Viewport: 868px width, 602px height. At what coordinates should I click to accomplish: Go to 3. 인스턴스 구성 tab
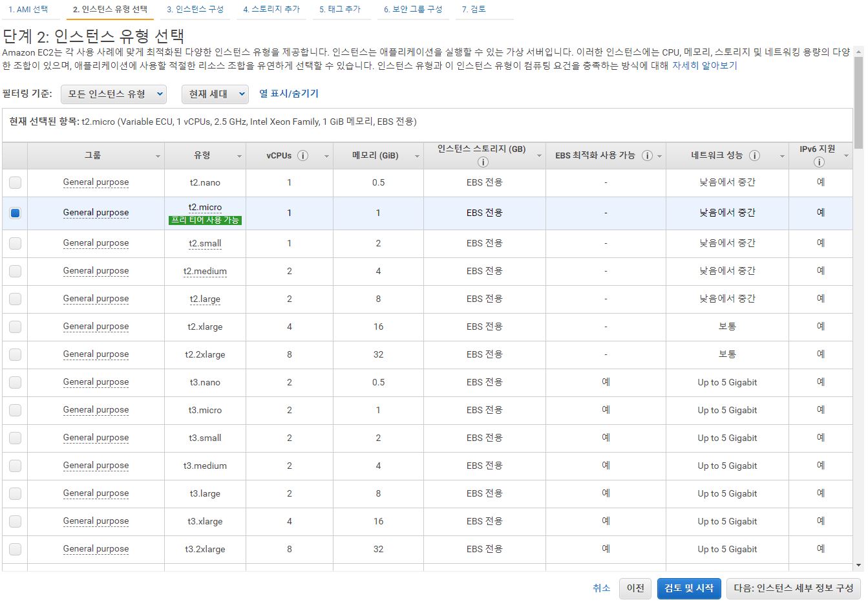195,10
